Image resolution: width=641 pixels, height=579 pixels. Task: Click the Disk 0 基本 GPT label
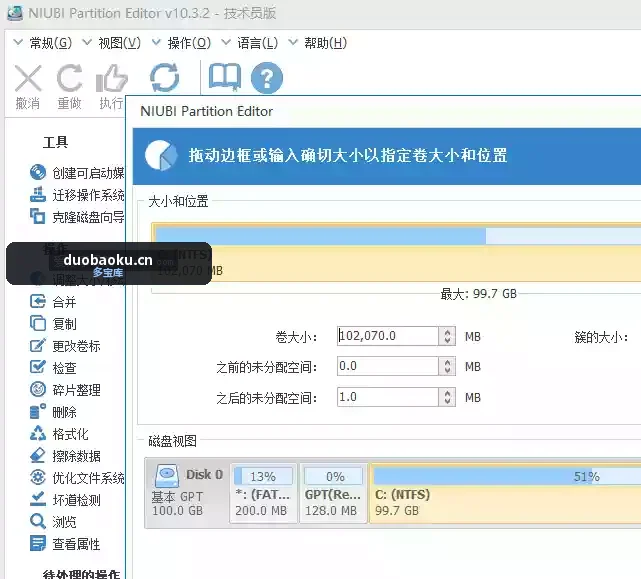[177, 496]
